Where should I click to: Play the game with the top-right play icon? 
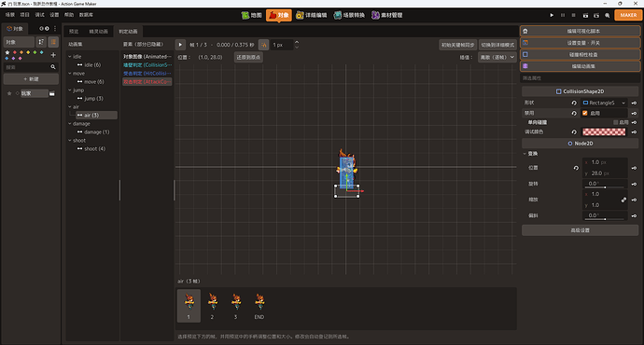pyautogui.click(x=552, y=15)
